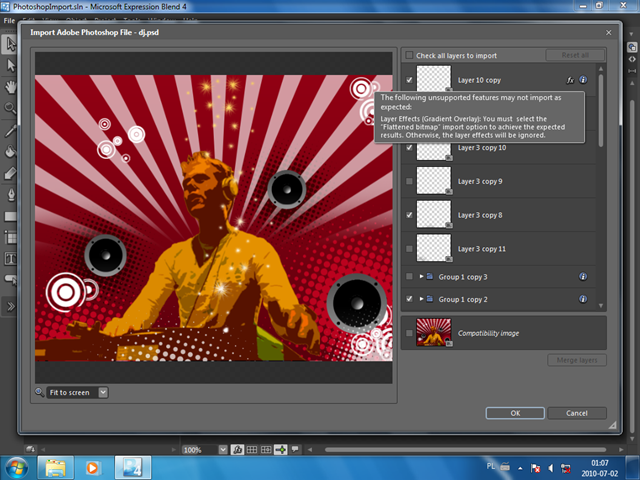Click the Reset all button

[x=575, y=55]
